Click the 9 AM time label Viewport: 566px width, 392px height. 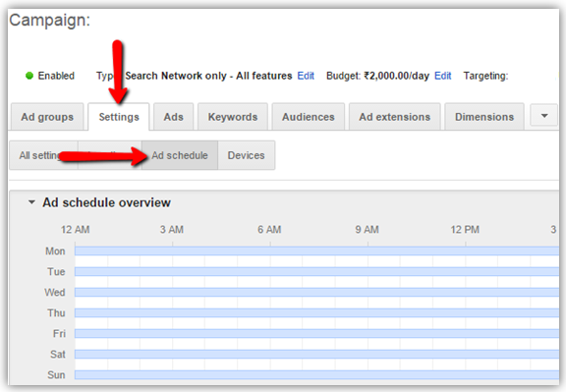pos(367,230)
